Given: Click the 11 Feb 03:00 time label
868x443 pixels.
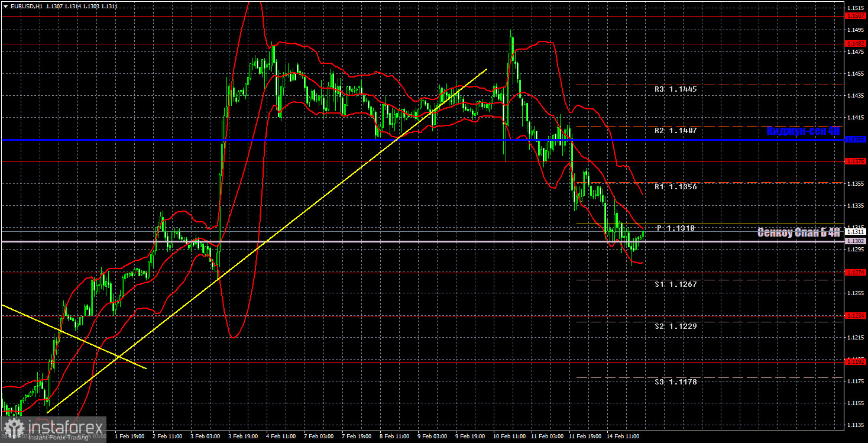Looking at the screenshot, I should (x=546, y=436).
